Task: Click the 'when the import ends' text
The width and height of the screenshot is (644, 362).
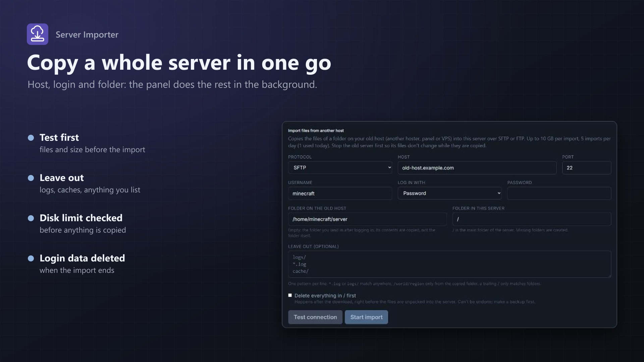Action: tap(77, 270)
